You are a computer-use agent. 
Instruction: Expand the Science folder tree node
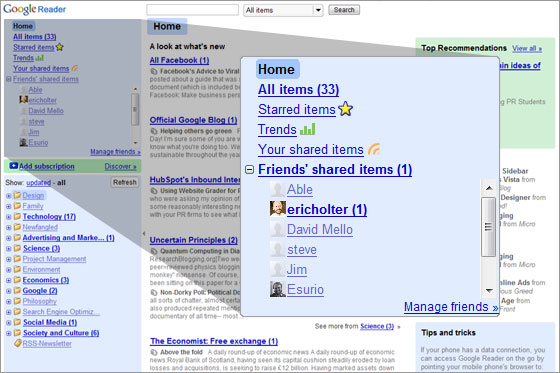click(x=9, y=249)
